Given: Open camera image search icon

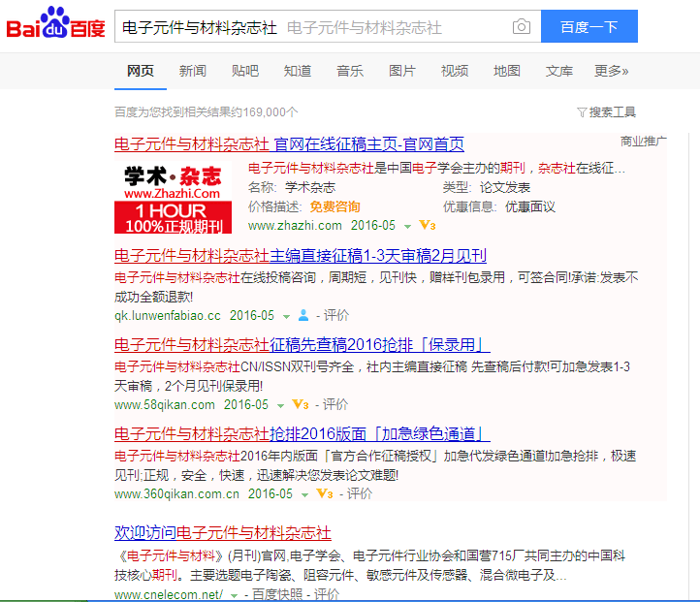Looking at the screenshot, I should [521, 27].
